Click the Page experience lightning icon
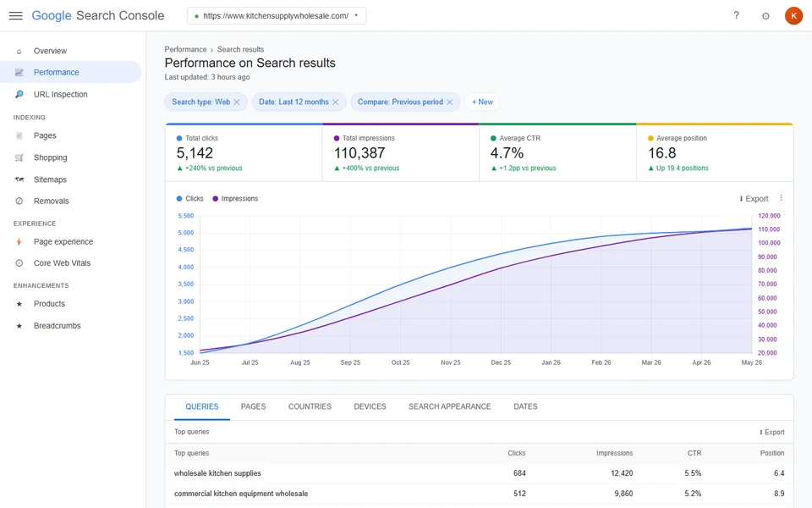 (x=19, y=241)
